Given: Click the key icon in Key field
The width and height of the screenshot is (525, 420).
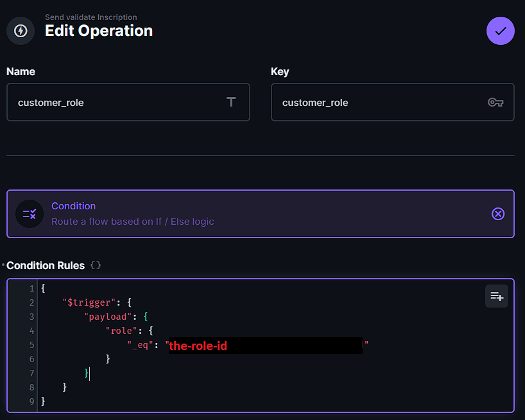Looking at the screenshot, I should click(x=495, y=102).
